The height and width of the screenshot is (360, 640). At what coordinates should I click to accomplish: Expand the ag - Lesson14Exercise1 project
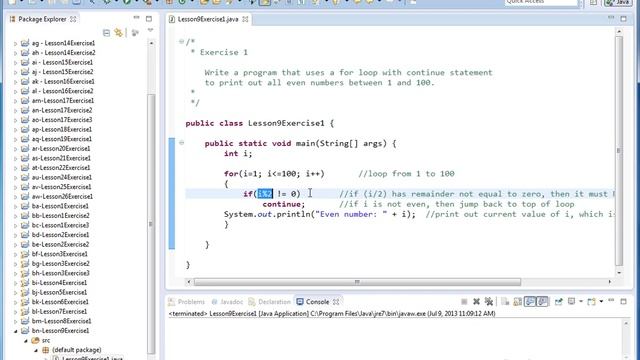pos(16,43)
